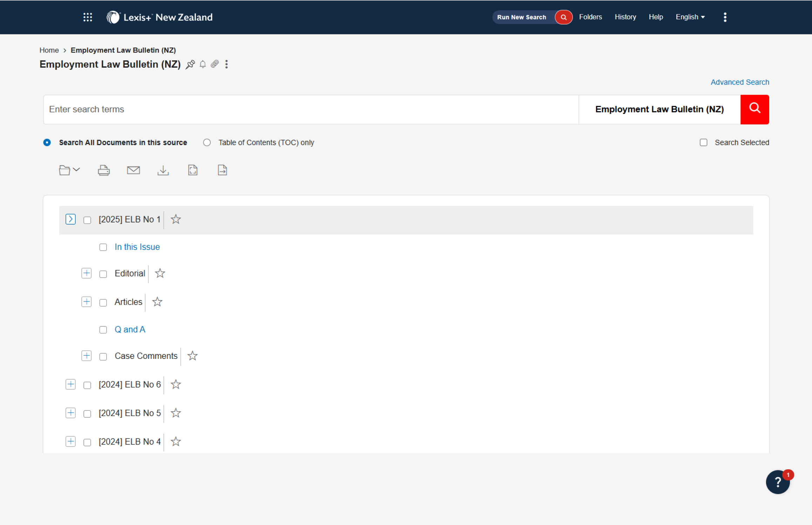812x525 pixels.
Task: Check the In this Issue checkbox
Action: (x=103, y=247)
